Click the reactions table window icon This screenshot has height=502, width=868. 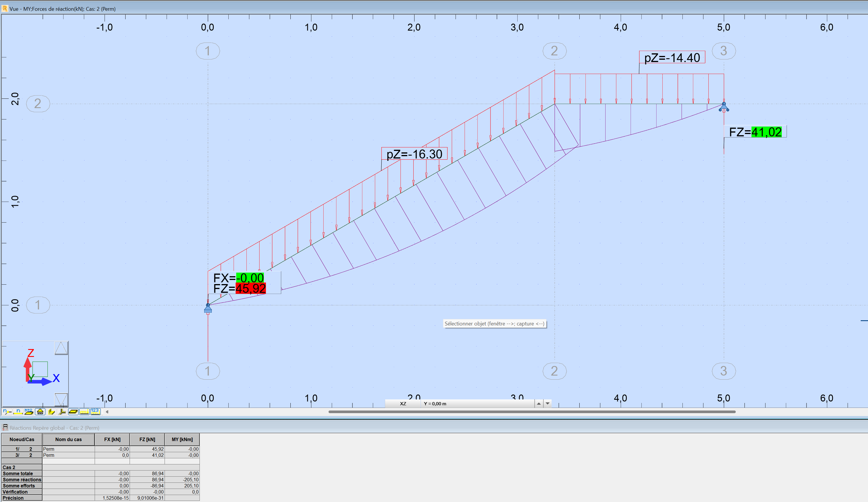(x=5, y=428)
